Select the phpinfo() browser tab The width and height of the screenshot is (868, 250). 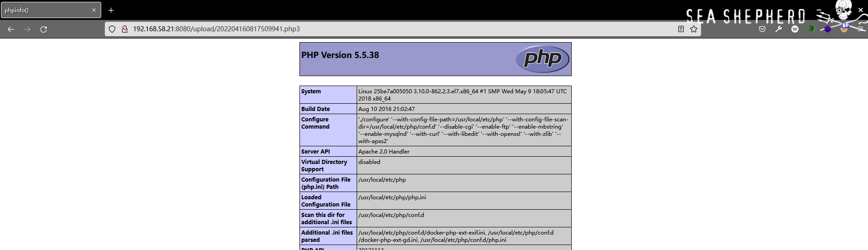[x=51, y=10]
